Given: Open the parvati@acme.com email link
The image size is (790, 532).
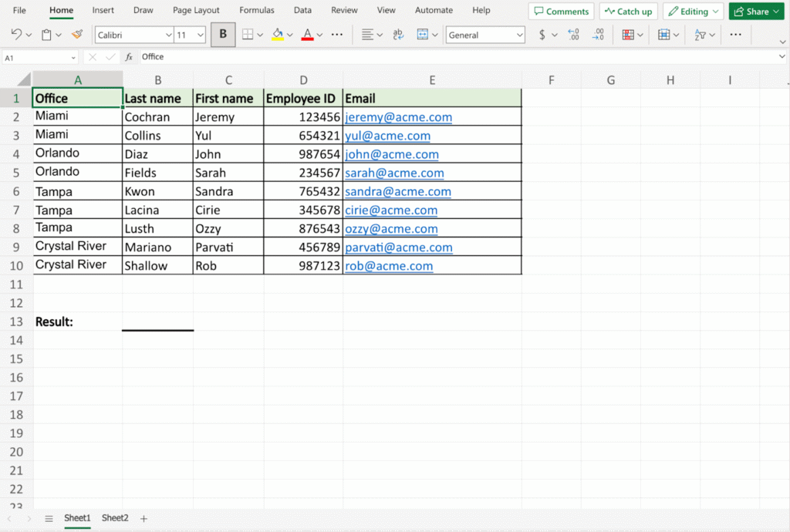Looking at the screenshot, I should pos(399,247).
